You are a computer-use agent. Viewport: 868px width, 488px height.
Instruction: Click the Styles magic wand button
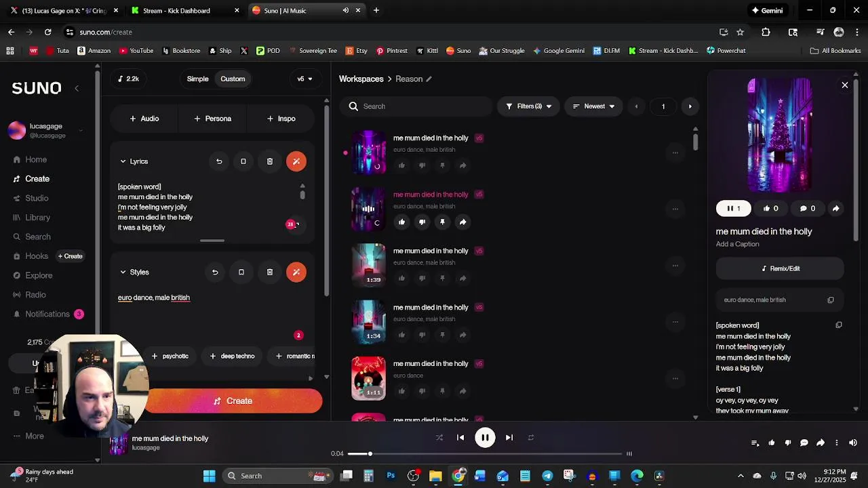[296, 272]
